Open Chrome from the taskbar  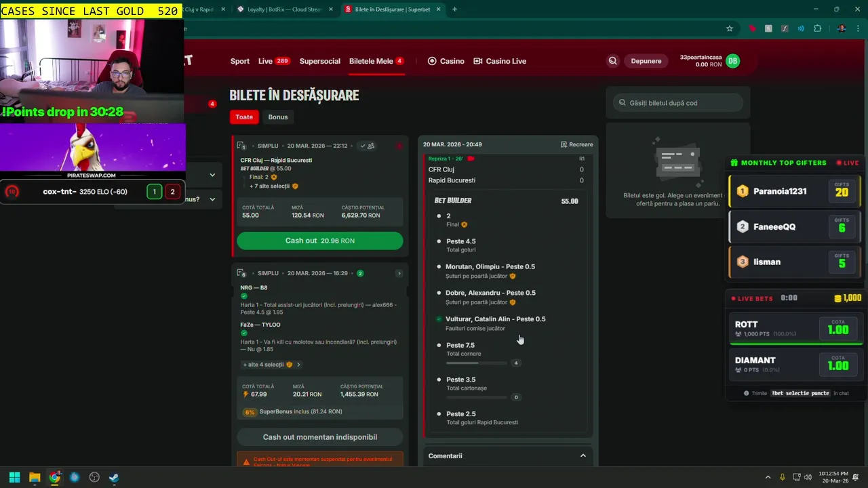[54, 477]
